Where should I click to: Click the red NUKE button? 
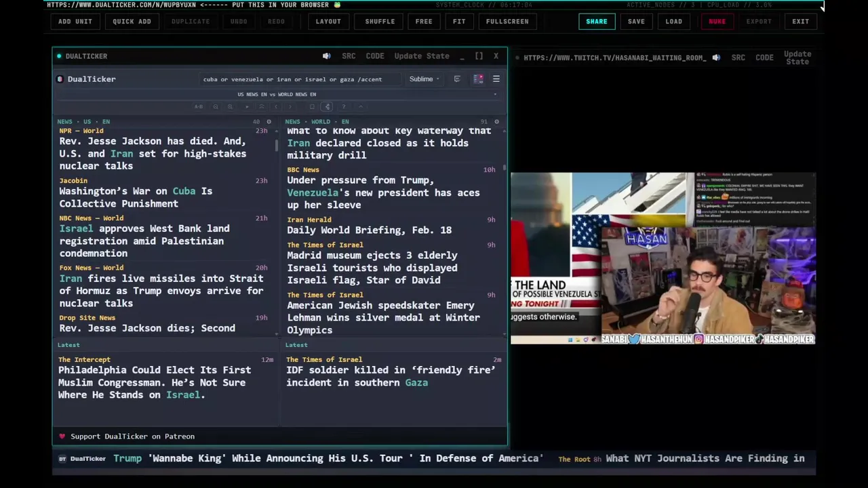click(717, 21)
